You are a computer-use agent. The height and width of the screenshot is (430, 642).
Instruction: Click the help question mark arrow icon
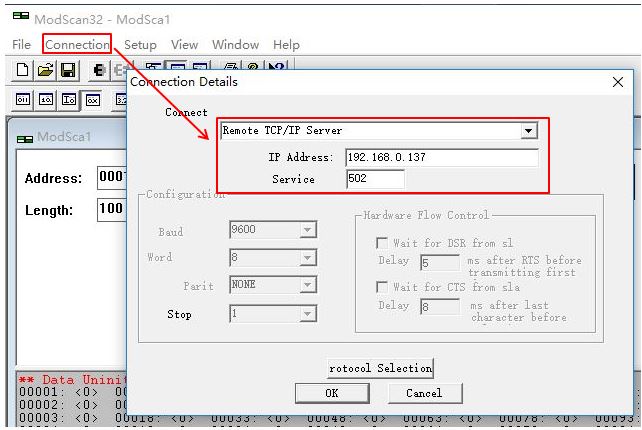click(277, 66)
